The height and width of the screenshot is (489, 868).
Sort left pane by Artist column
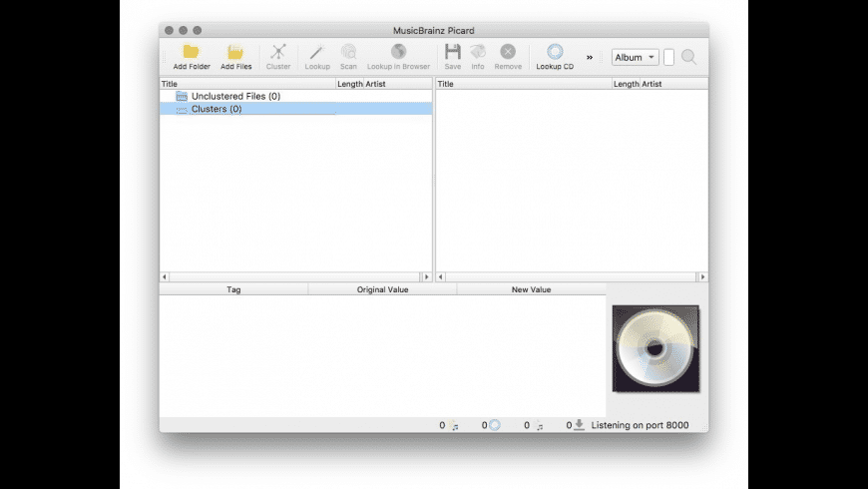[x=397, y=84]
